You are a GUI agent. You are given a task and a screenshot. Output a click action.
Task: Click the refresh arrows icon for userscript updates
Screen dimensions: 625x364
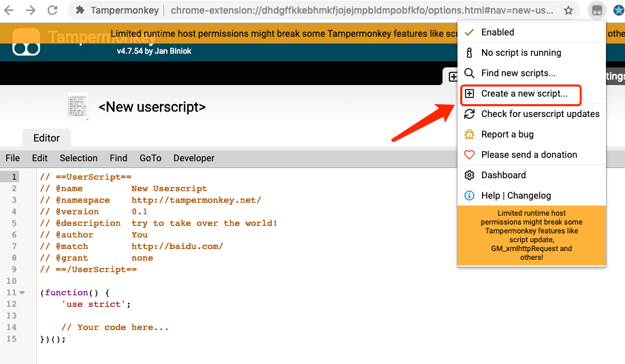click(470, 114)
